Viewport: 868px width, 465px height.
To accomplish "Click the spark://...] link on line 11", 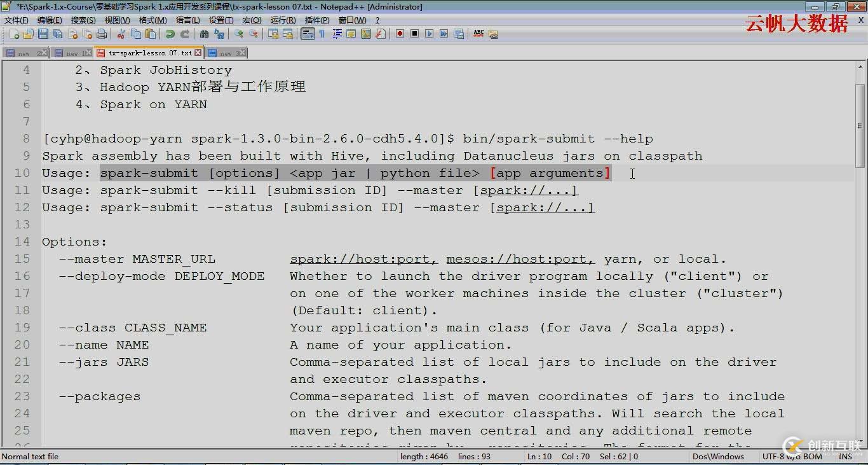I will (529, 190).
